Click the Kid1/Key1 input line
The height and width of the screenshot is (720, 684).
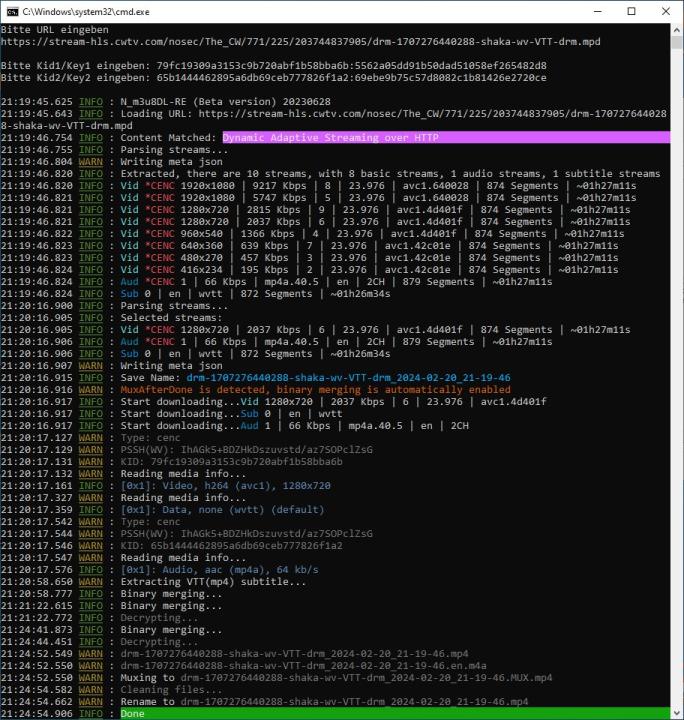274,66
